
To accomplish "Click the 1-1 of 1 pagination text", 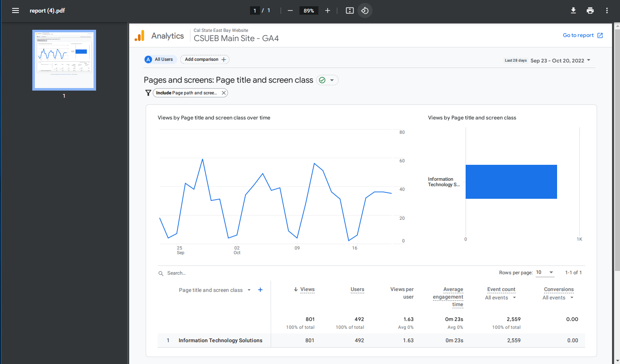I will click(573, 273).
